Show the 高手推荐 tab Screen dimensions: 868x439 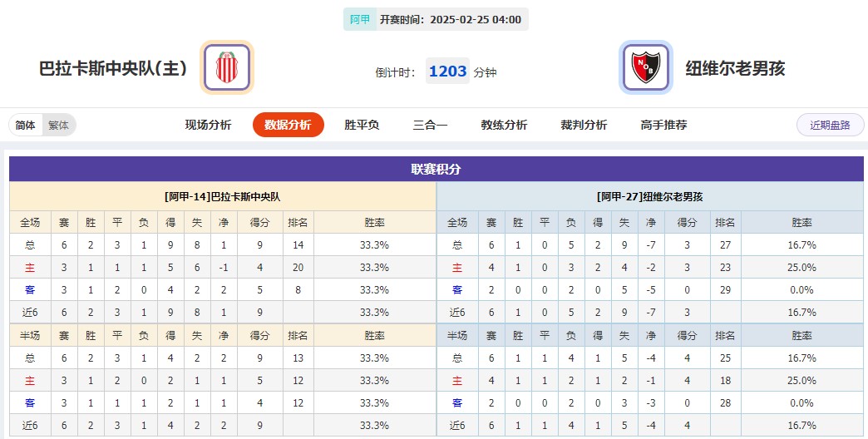click(663, 126)
